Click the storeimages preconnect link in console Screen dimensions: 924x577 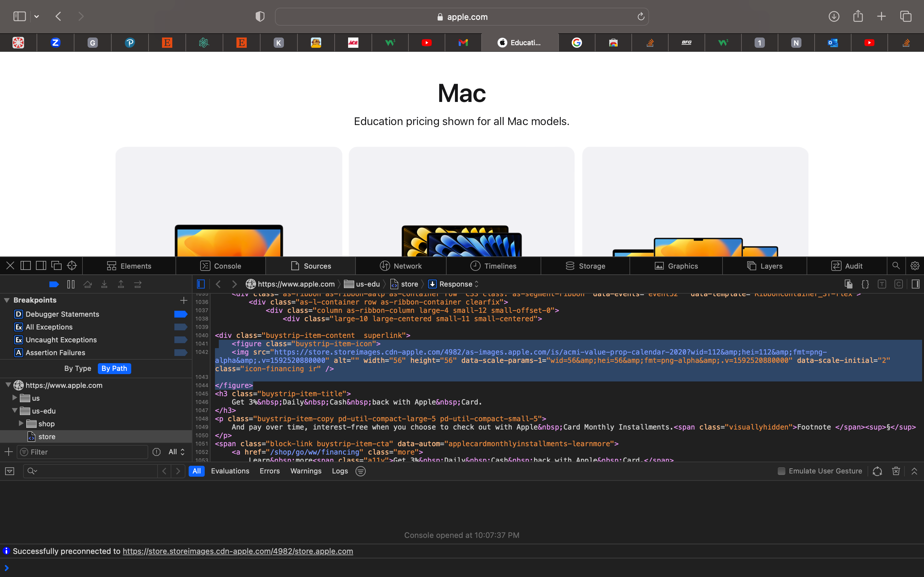pyautogui.click(x=237, y=551)
